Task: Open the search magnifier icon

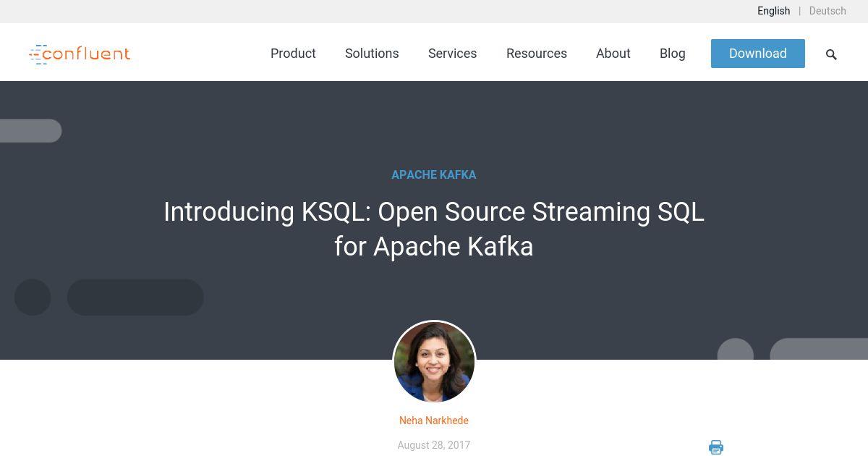Action: coord(831,54)
